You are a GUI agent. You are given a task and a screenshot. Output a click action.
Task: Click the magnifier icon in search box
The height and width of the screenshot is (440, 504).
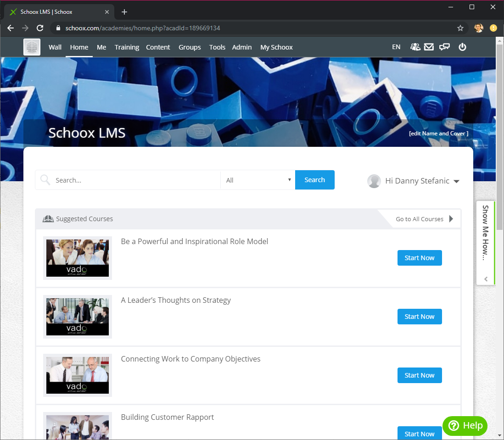(45, 180)
